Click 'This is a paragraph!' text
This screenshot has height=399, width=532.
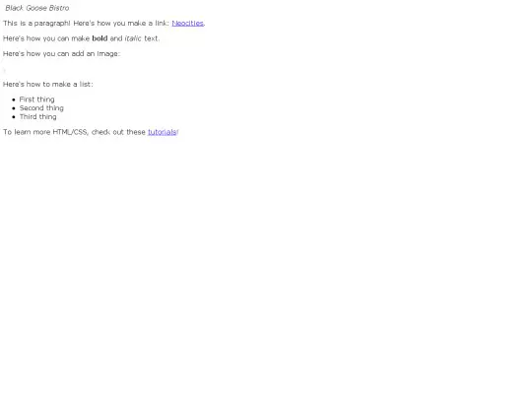click(x=36, y=23)
